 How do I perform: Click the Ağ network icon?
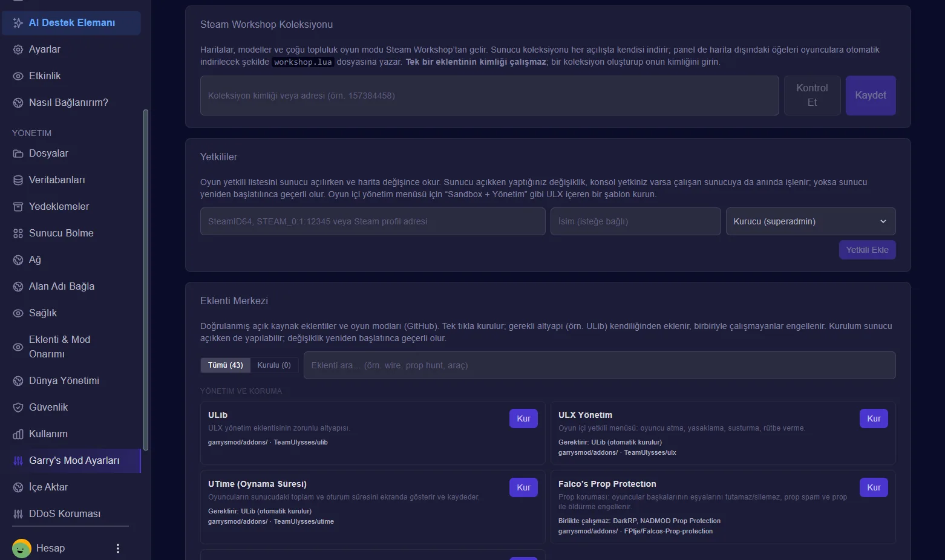18,260
